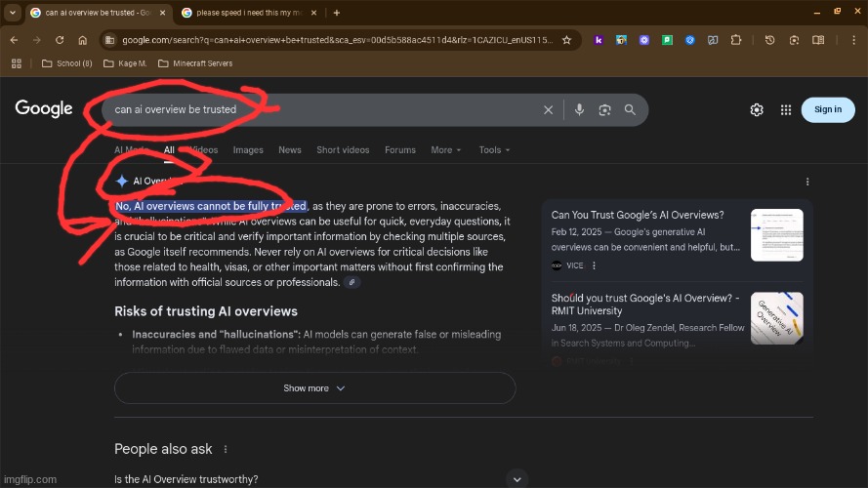Screen dimensions: 868x488
Task: Open Google quick settings gear
Action: click(x=757, y=109)
